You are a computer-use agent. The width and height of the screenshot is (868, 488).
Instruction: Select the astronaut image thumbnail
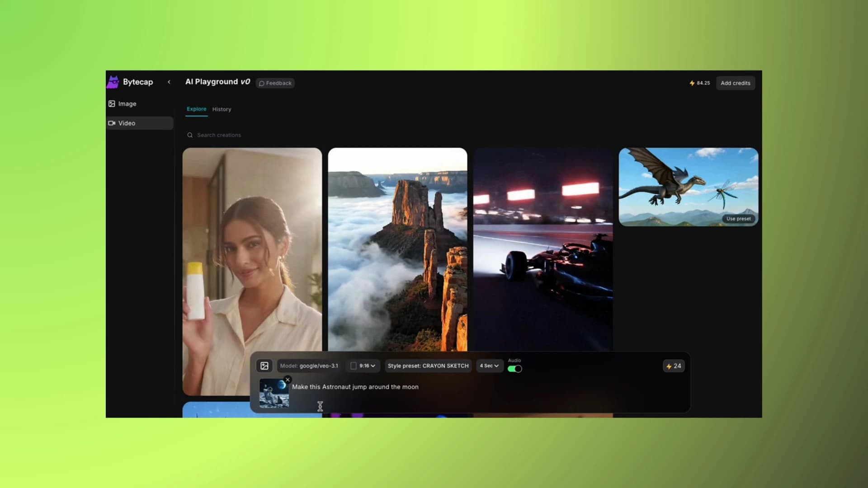tap(274, 393)
